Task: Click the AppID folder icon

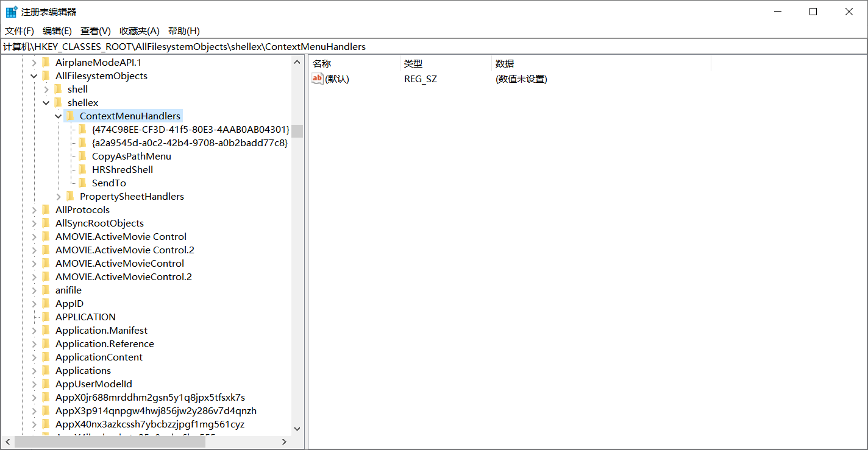Action: point(46,303)
